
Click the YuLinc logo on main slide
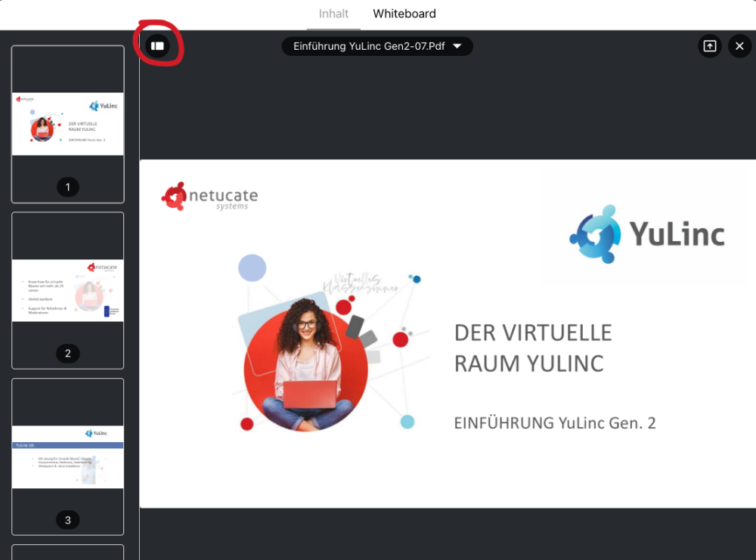pyautogui.click(x=647, y=234)
